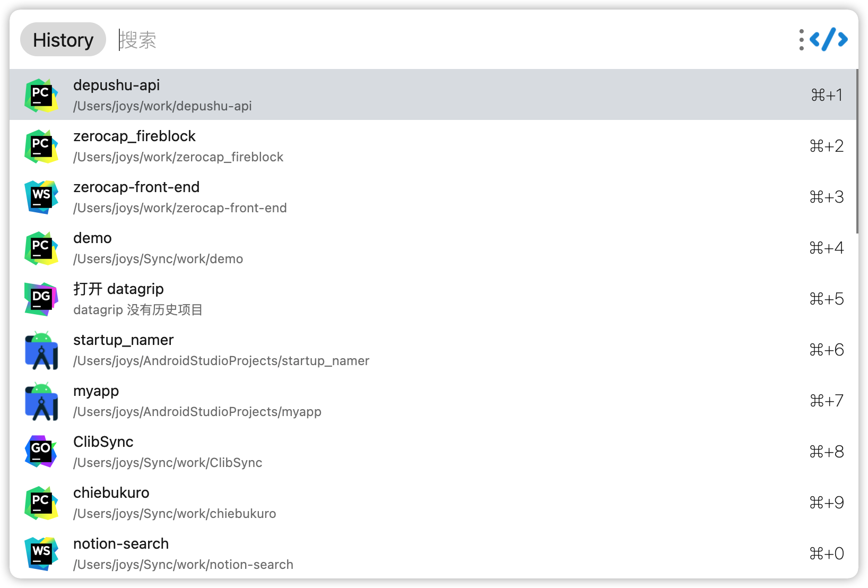Image resolution: width=868 pixels, height=588 pixels.
Task: Focus the 搜索 search input field
Action: tap(451, 40)
